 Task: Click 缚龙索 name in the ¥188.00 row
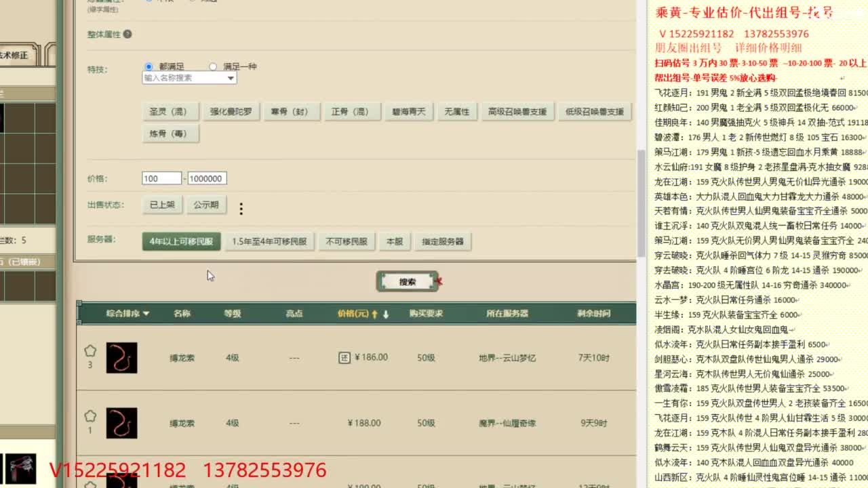pyautogui.click(x=182, y=423)
